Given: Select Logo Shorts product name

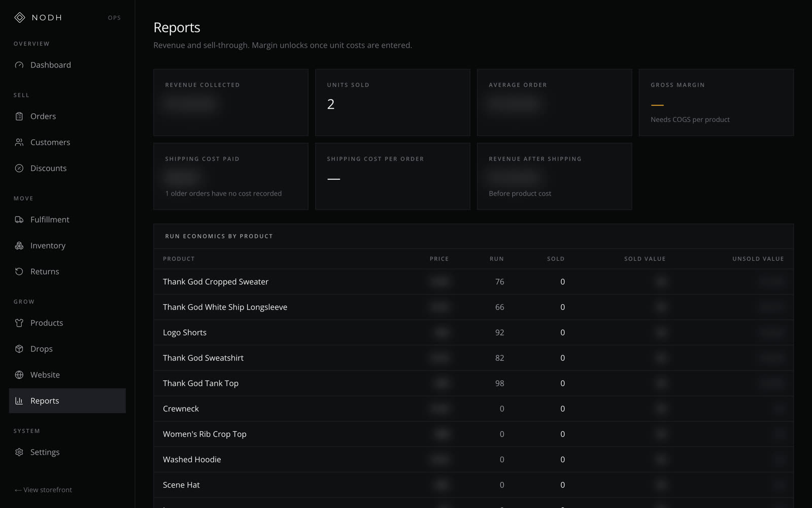Looking at the screenshot, I should pyautogui.click(x=185, y=332).
